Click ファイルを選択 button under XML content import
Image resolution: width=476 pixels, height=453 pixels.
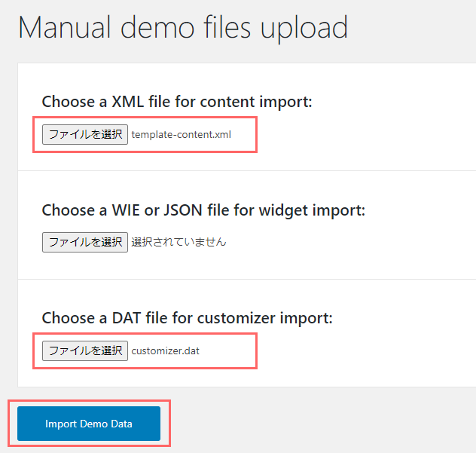tap(85, 134)
